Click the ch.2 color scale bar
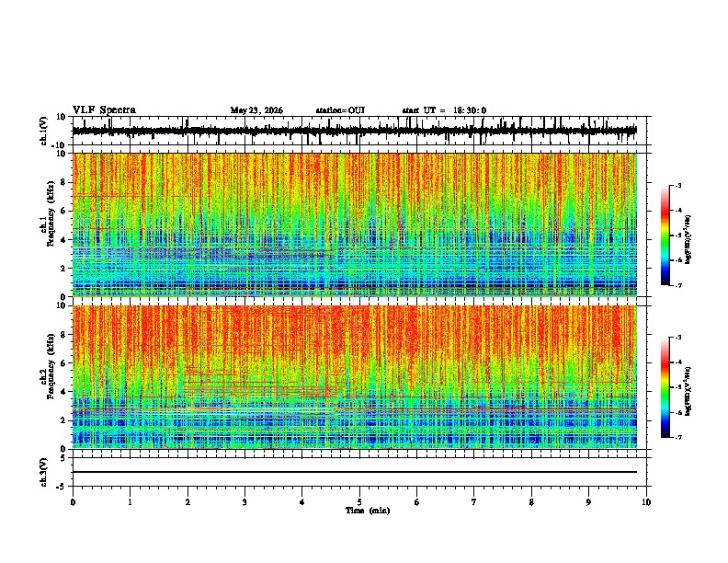The height and width of the screenshot is (563, 728). pos(665,387)
